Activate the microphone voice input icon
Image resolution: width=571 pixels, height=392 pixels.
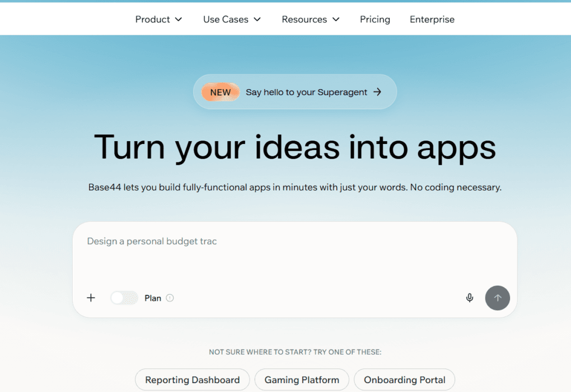point(470,298)
